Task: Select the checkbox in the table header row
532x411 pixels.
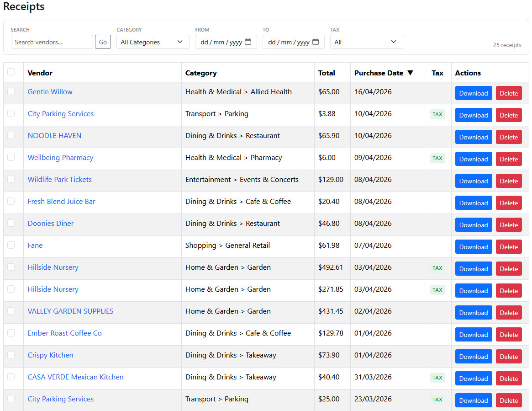Action: (x=12, y=72)
